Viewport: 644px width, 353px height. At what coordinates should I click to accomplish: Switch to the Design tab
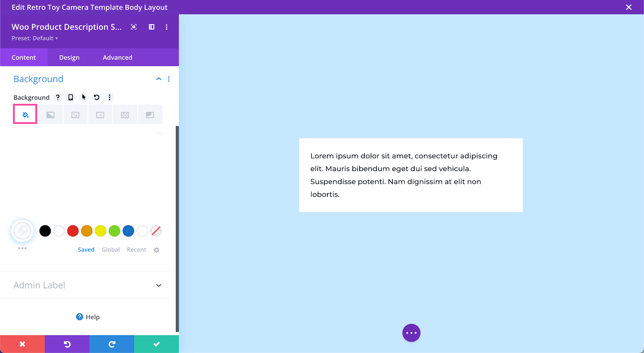point(69,57)
